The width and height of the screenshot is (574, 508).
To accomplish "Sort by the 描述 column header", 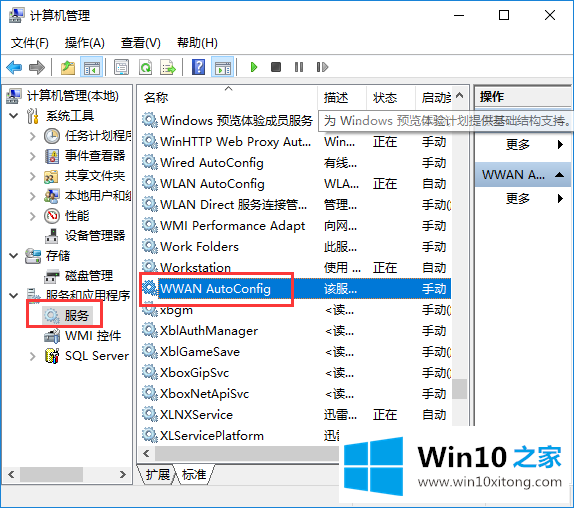I will 342,98.
